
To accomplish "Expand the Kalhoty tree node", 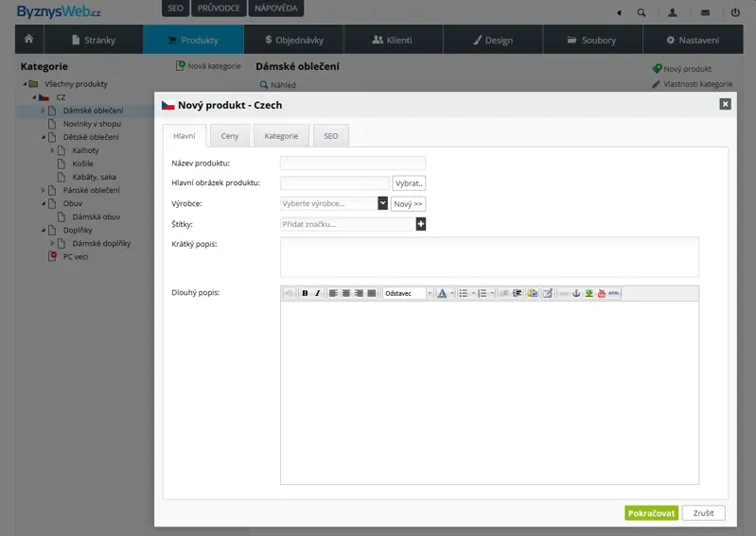I will (x=52, y=150).
